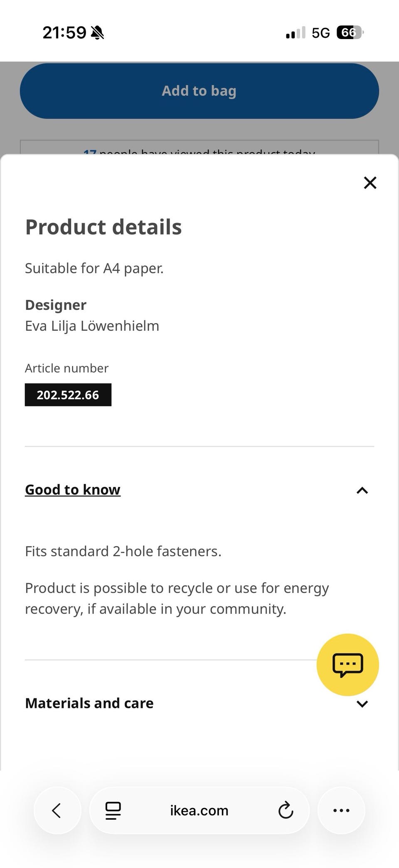Tap the Add to bag button

point(199,91)
